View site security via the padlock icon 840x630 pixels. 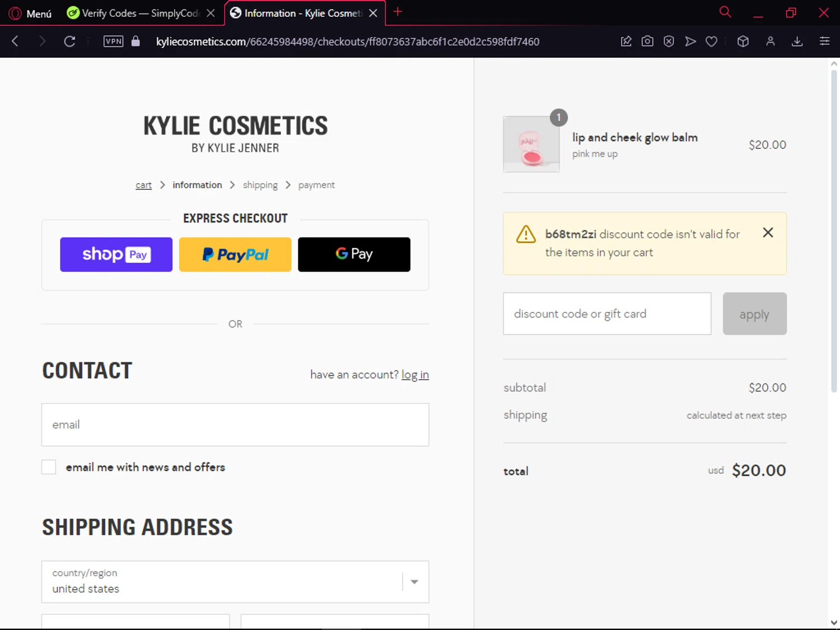click(136, 41)
